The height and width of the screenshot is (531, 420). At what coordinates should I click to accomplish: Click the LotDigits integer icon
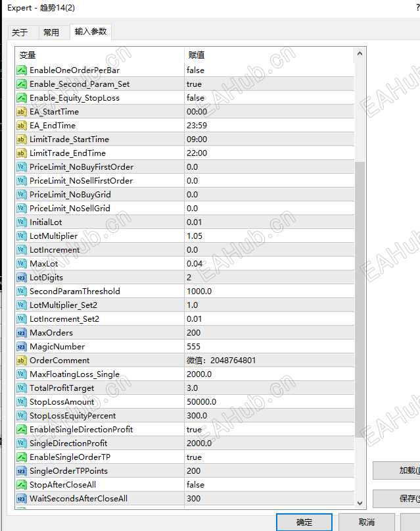click(x=21, y=278)
